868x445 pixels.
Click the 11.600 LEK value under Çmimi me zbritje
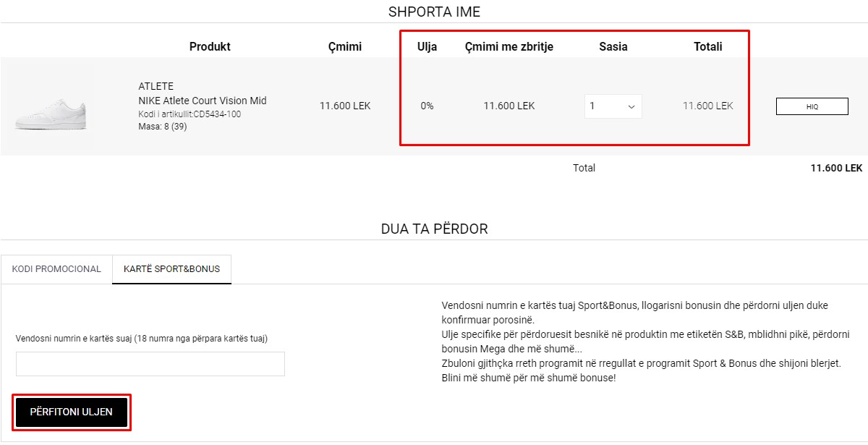509,106
